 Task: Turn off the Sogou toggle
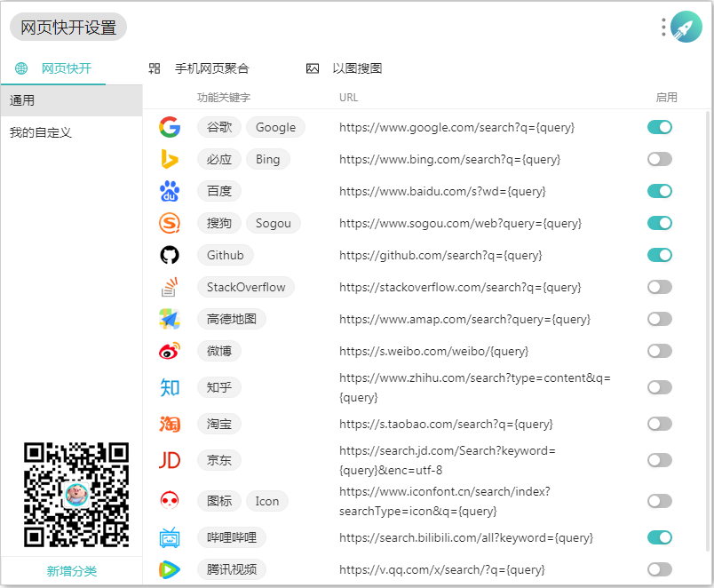coord(659,223)
